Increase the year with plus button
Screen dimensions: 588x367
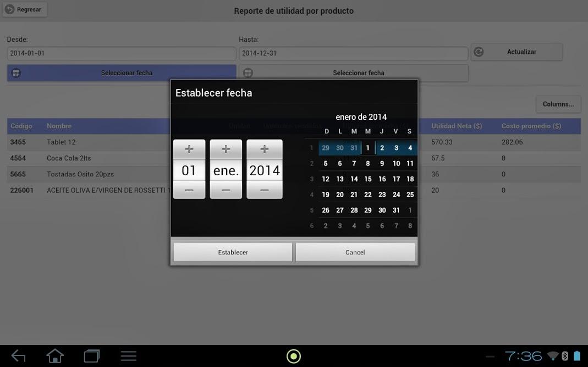[264, 149]
